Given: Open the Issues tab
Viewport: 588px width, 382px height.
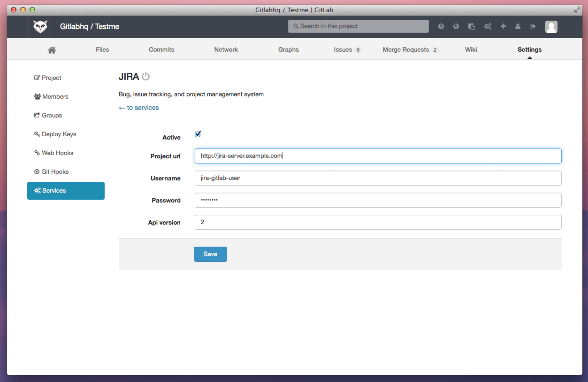Looking at the screenshot, I should click(x=343, y=49).
